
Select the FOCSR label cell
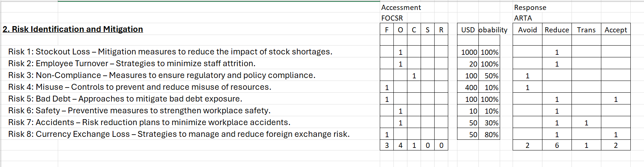(x=392, y=18)
